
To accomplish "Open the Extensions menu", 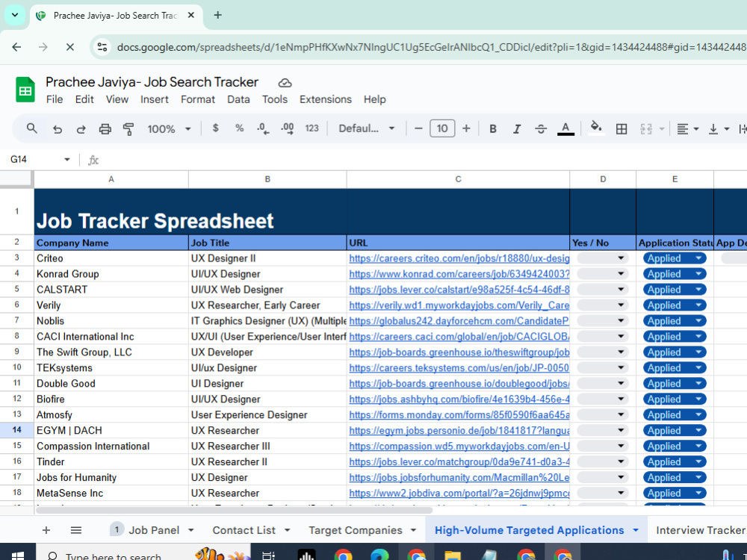I will pos(326,99).
